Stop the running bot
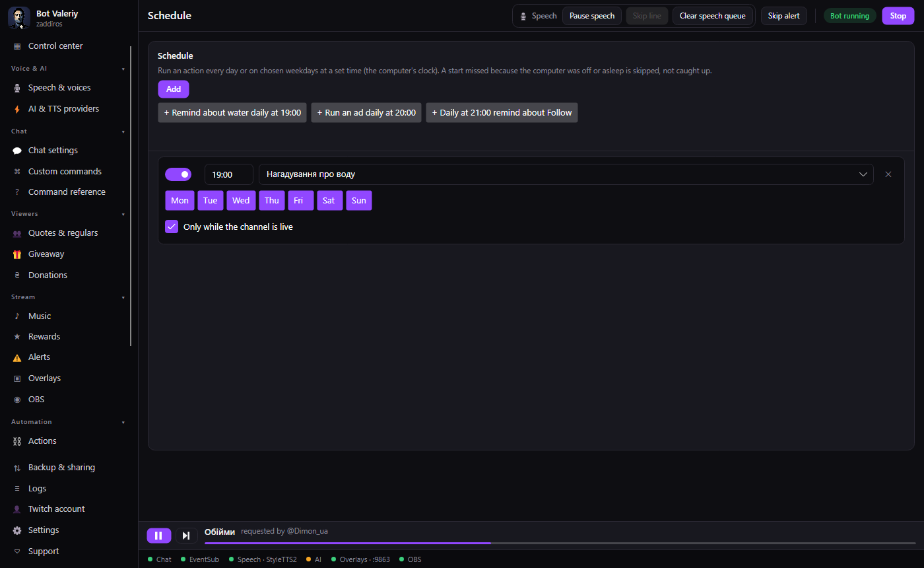This screenshot has width=924, height=568. pos(898,16)
